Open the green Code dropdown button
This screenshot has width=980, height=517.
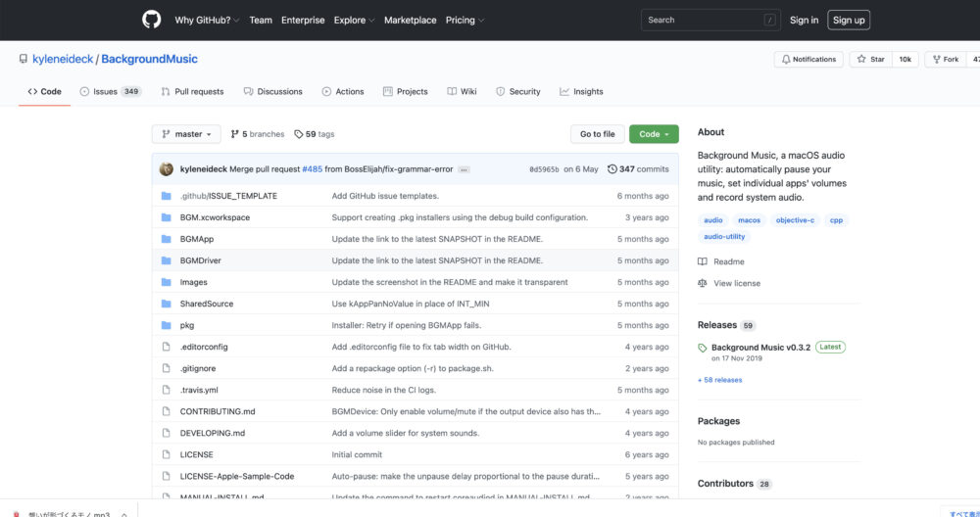coord(654,134)
